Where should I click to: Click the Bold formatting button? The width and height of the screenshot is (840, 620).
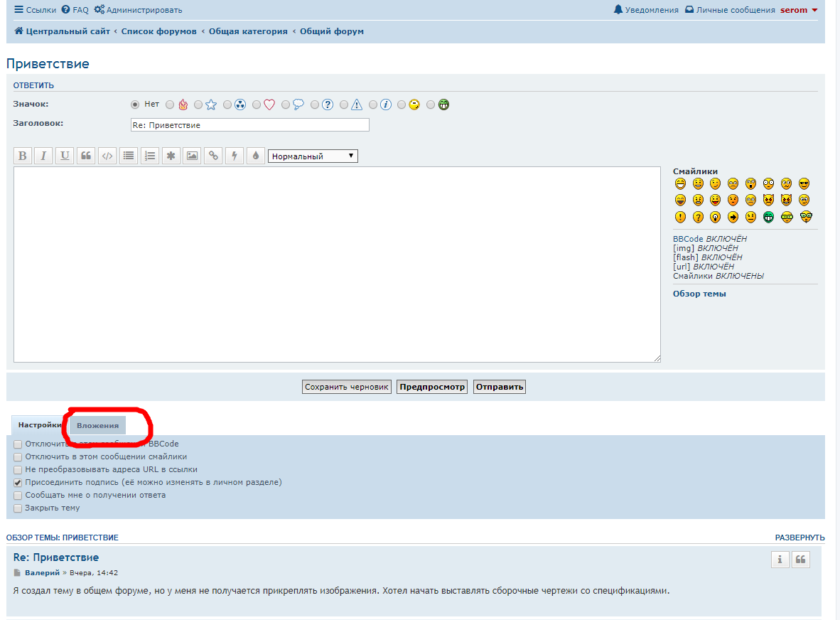tap(22, 156)
